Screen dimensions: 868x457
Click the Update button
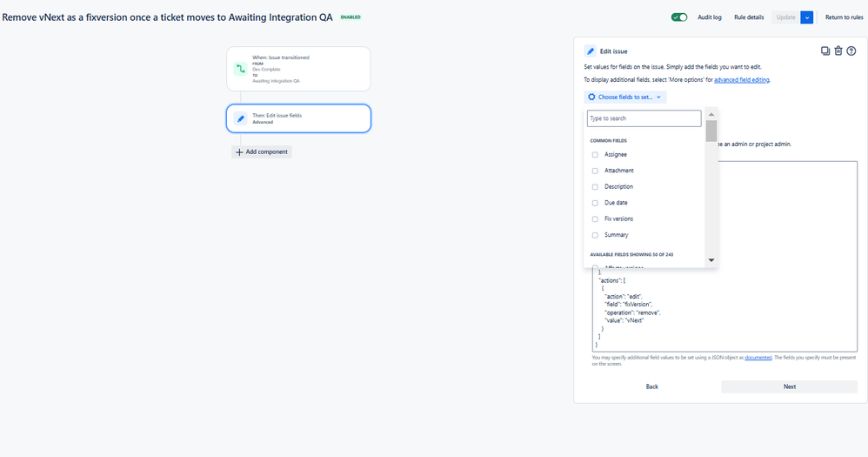785,17
